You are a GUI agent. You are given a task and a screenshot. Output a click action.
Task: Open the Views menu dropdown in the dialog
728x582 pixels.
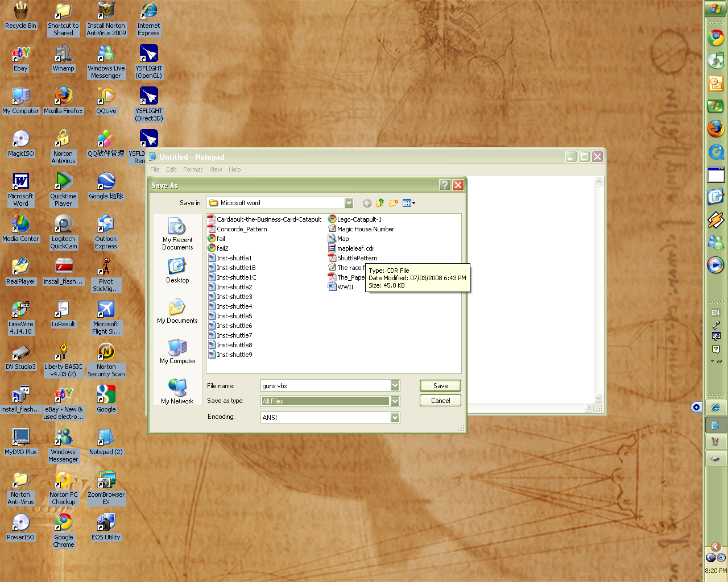[x=413, y=203]
